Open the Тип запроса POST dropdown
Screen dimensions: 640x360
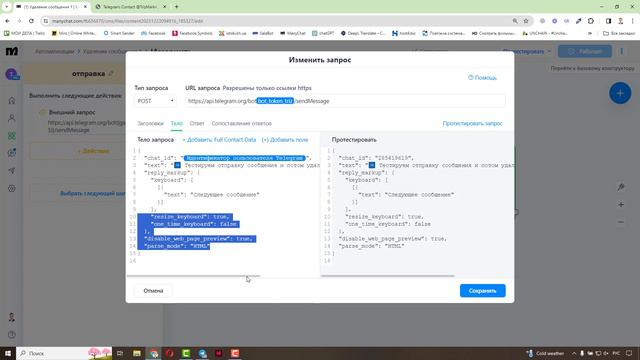pyautogui.click(x=155, y=101)
